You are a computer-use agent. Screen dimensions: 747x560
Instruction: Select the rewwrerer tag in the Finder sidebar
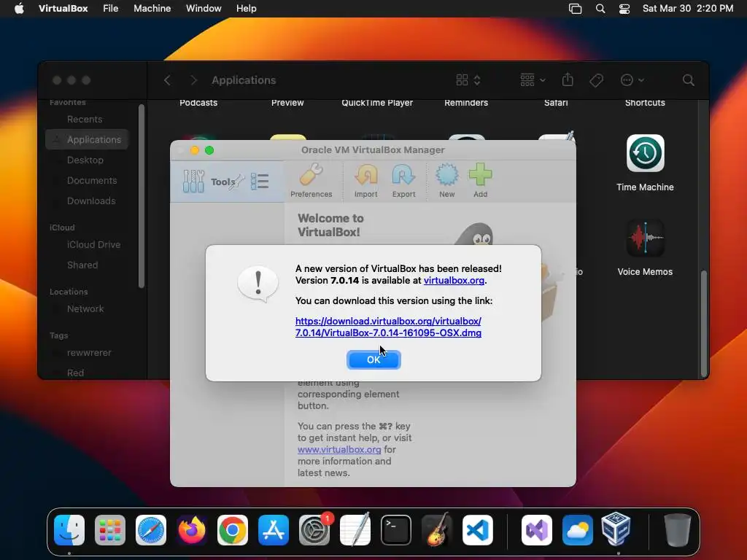pos(89,352)
